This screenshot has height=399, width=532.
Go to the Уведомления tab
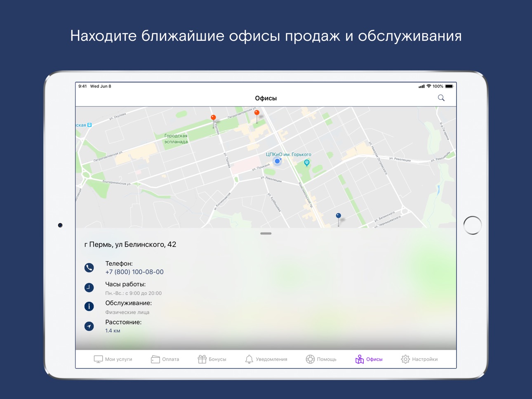266,359
